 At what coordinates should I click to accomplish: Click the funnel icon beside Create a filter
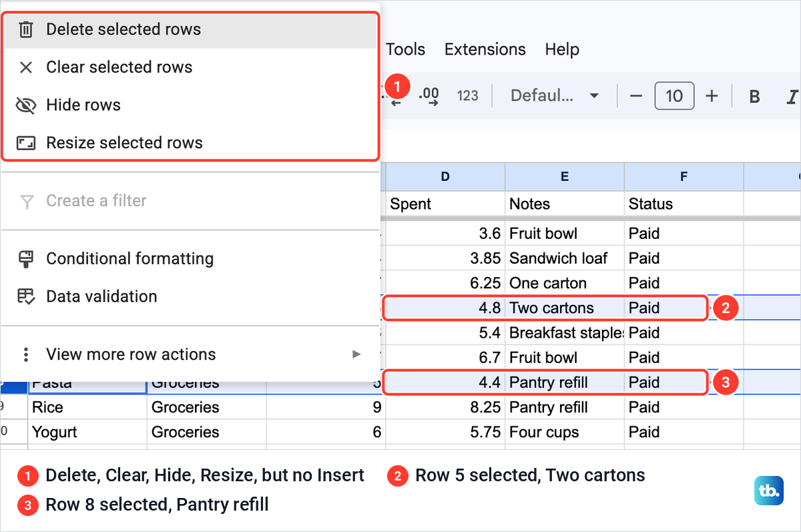pos(26,201)
